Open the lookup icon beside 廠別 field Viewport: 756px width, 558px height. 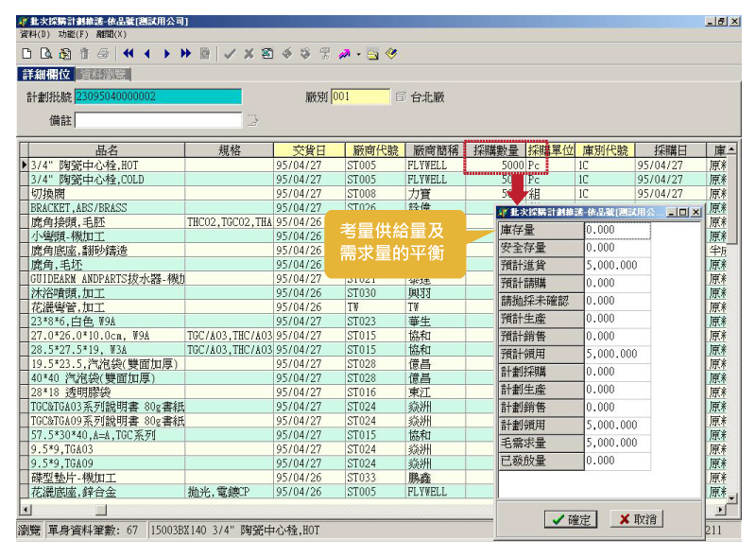[x=401, y=96]
